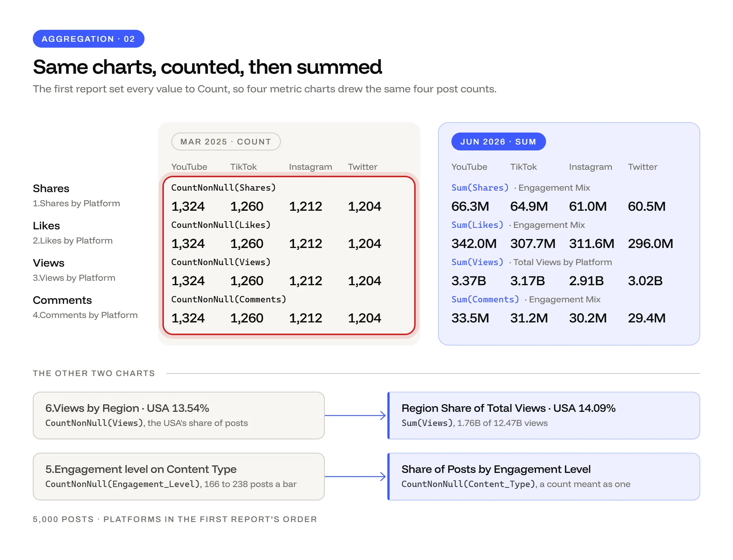Open the '5.Engagement level on Content Type' card title
This screenshot has width=733, height=560.
(x=141, y=469)
